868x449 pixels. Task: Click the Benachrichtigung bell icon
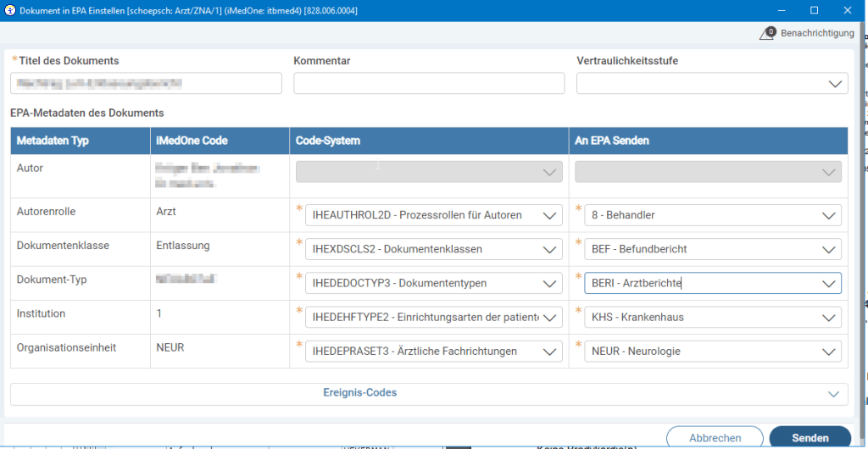769,34
